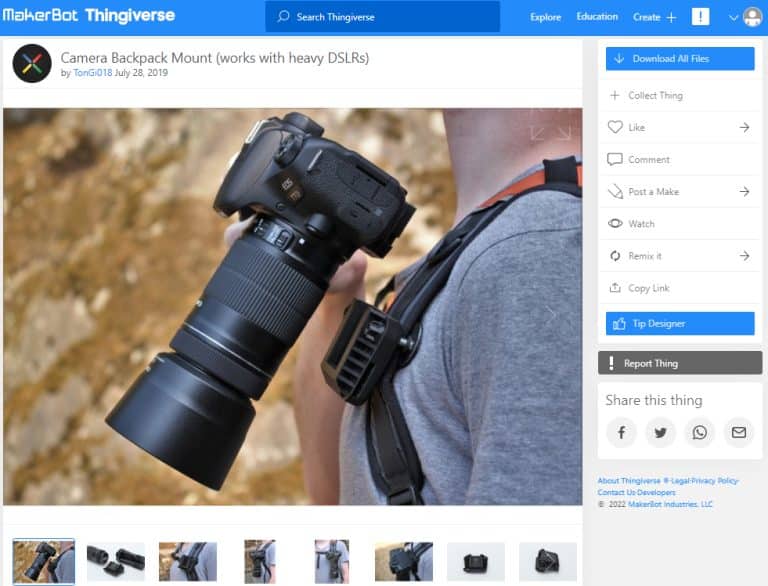Click the thumbs-up icon on Tip Designer
Image resolution: width=768 pixels, height=586 pixels.
620,323
